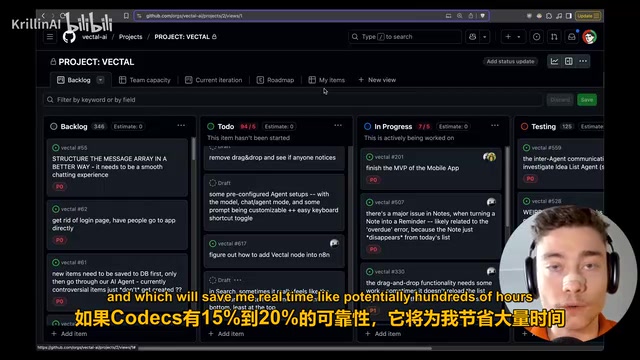Click the Filter by keyword or by field input

[x=293, y=100]
